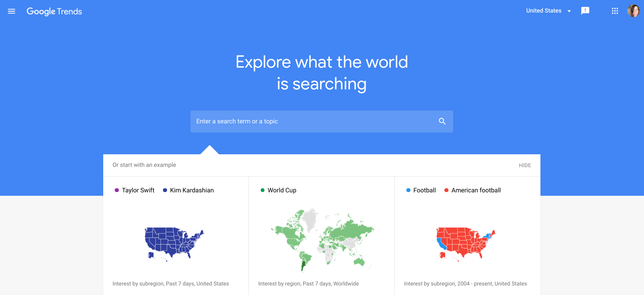Expand the United States country dropdown
The image size is (644, 295).
pos(548,11)
